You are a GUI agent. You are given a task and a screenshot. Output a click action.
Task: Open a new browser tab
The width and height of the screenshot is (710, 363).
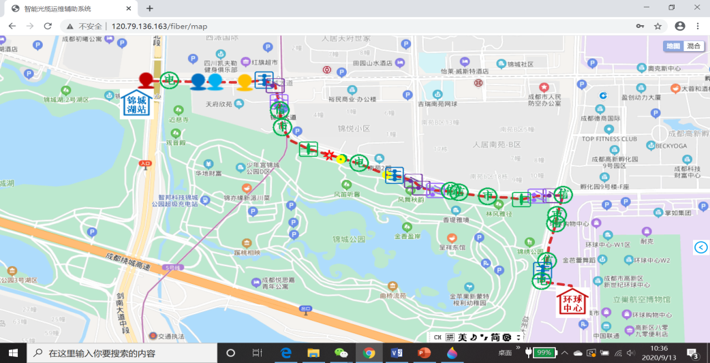click(150, 9)
